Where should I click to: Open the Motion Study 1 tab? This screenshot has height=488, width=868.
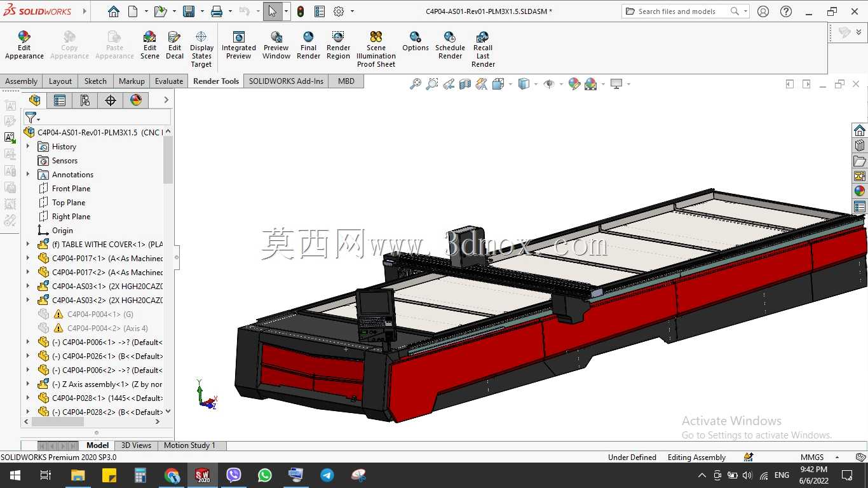[x=189, y=445]
